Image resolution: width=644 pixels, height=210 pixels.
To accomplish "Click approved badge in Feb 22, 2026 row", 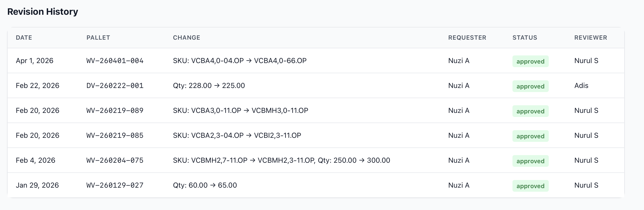I will click(x=530, y=86).
